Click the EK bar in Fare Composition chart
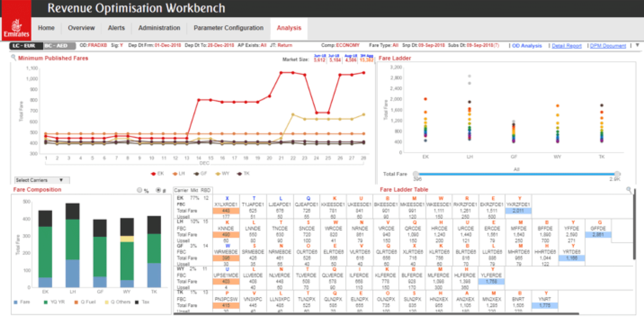The width and height of the screenshot is (644, 322). tap(45, 249)
